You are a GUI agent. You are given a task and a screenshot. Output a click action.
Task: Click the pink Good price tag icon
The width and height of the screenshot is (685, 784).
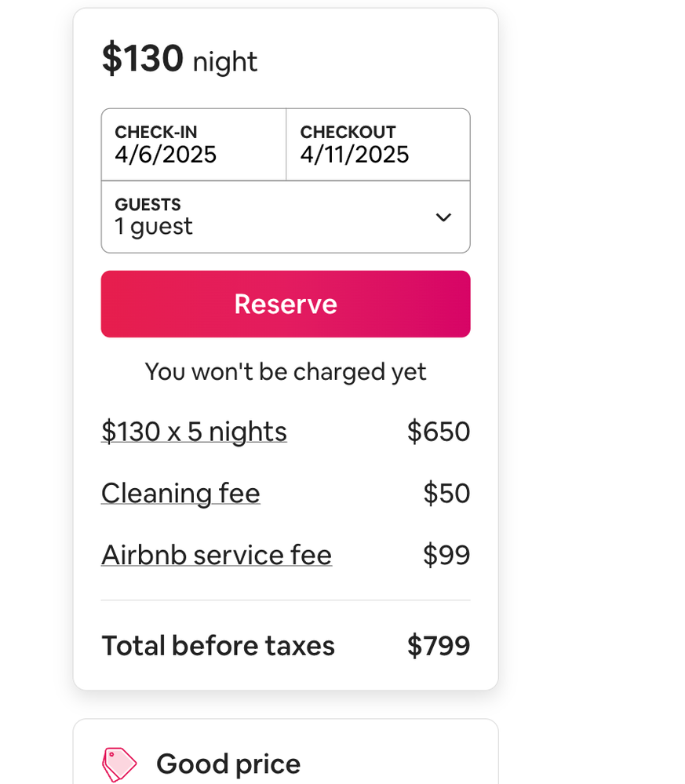[119, 764]
